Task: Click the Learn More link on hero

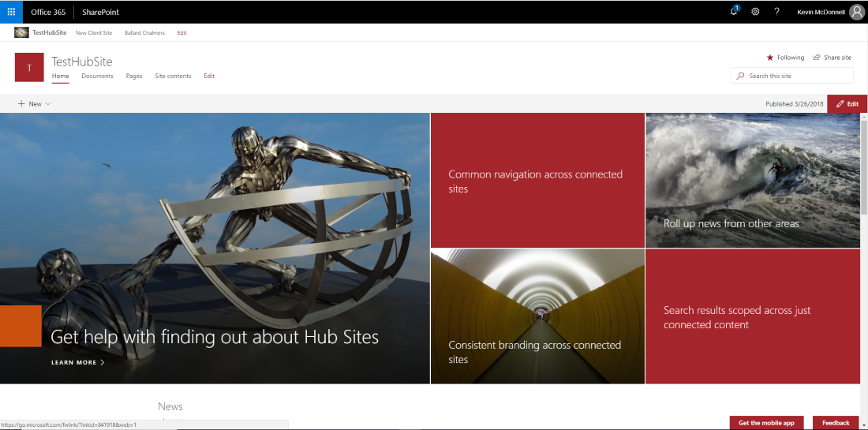Action: [x=77, y=363]
